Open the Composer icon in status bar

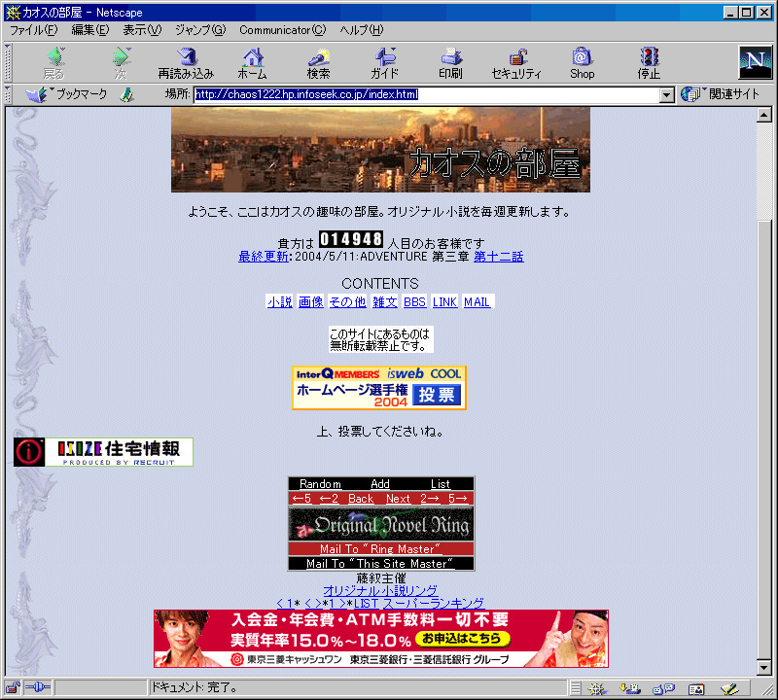729,688
